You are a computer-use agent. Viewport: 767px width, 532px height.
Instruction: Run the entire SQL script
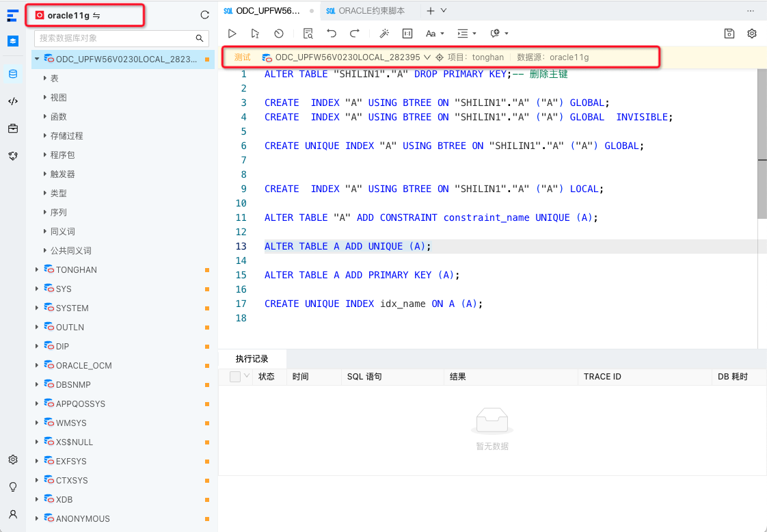[232, 33]
